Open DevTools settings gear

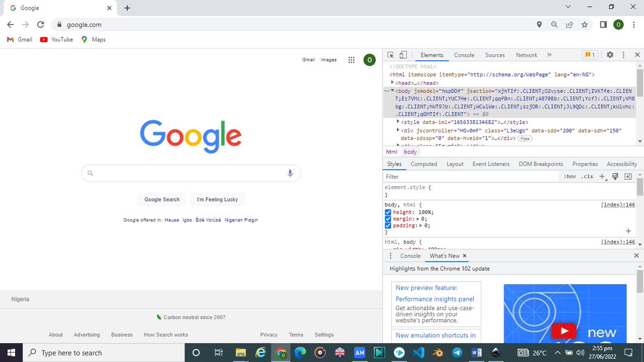[610, 55]
